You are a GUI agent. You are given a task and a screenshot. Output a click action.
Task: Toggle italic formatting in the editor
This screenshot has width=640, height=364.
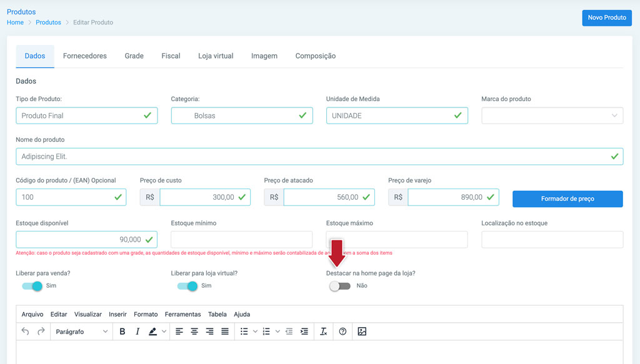point(137,332)
